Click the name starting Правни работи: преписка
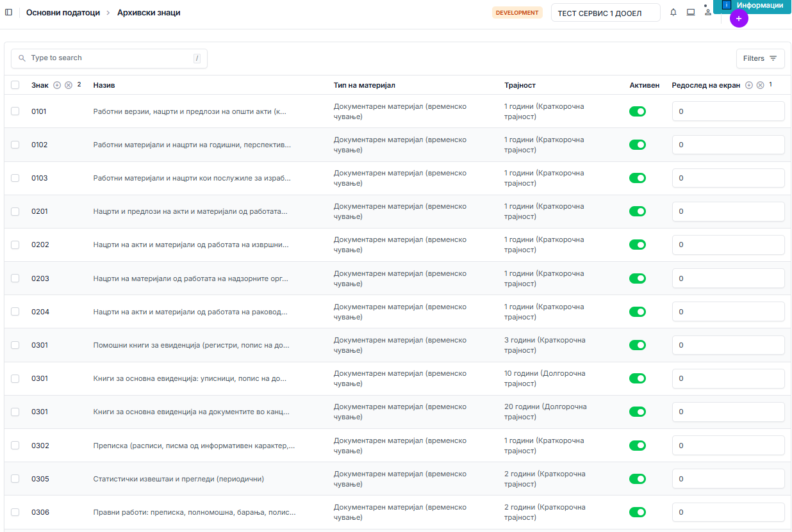This screenshot has width=792, height=532. [x=195, y=512]
